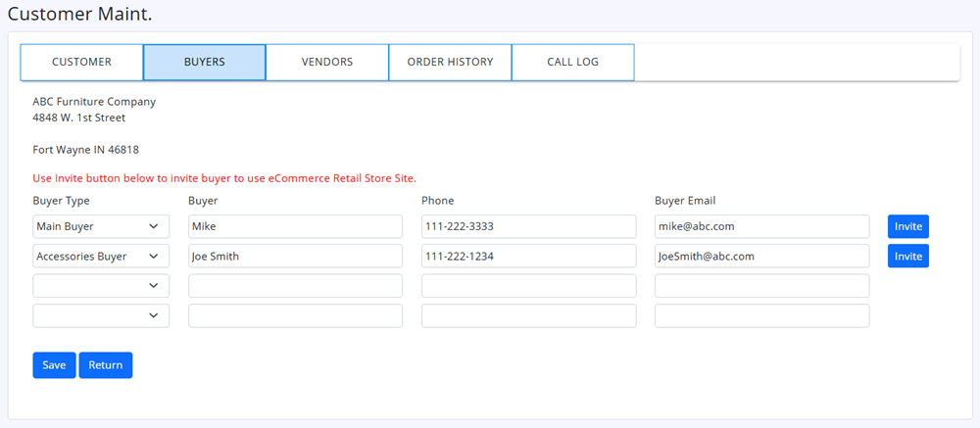This screenshot has height=428, width=980.
Task: Open the Buyers tab
Action: coord(204,62)
